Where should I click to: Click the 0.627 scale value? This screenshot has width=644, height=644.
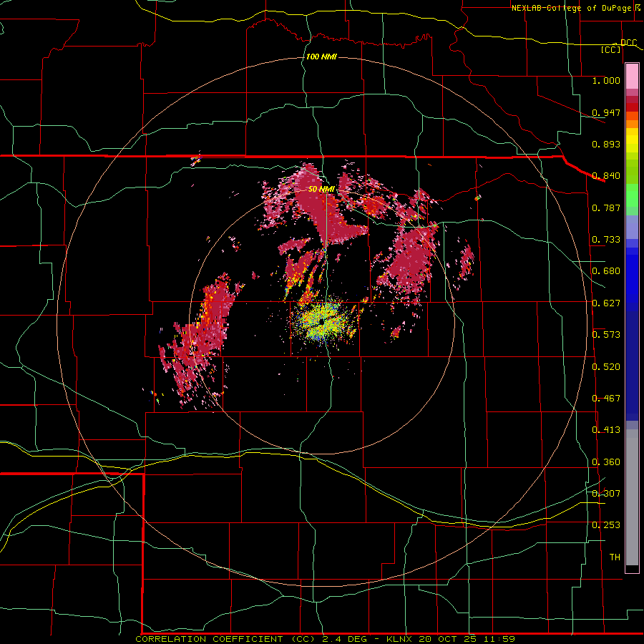pyautogui.click(x=606, y=303)
